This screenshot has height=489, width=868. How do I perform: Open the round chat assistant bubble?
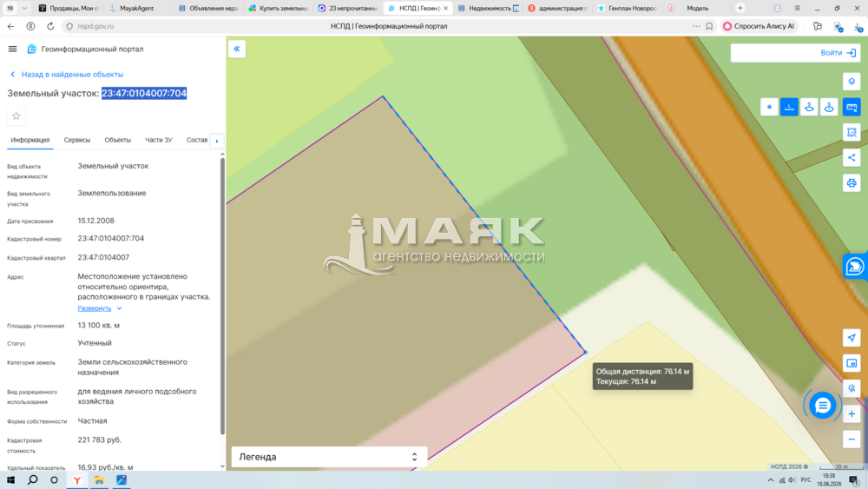click(823, 406)
